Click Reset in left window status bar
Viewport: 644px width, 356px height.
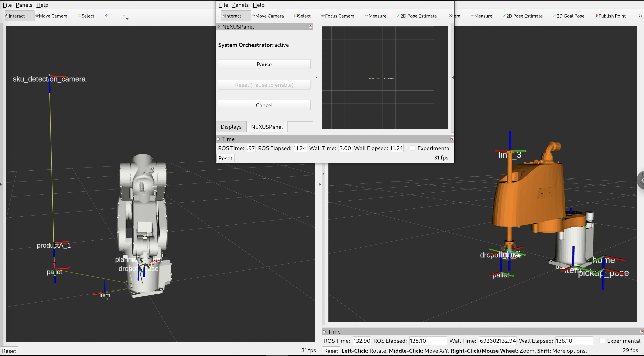9,351
